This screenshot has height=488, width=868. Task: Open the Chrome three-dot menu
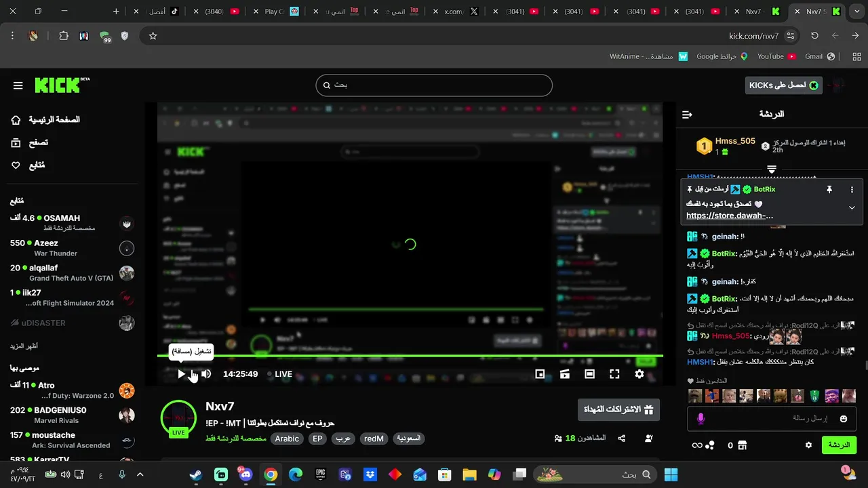[12, 36]
